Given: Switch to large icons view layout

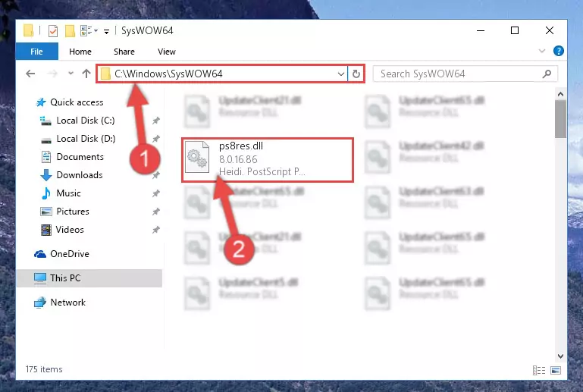Looking at the screenshot, I should (x=556, y=370).
